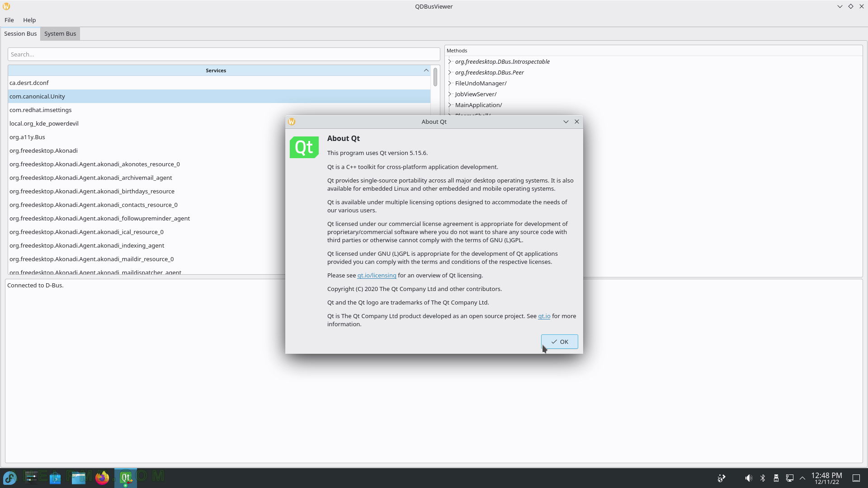
Task: Open the clock showing 12:48 PM
Action: point(826,478)
